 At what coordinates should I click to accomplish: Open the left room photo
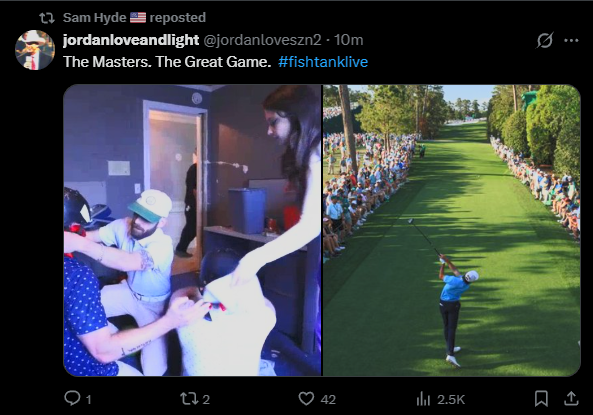[192, 230]
